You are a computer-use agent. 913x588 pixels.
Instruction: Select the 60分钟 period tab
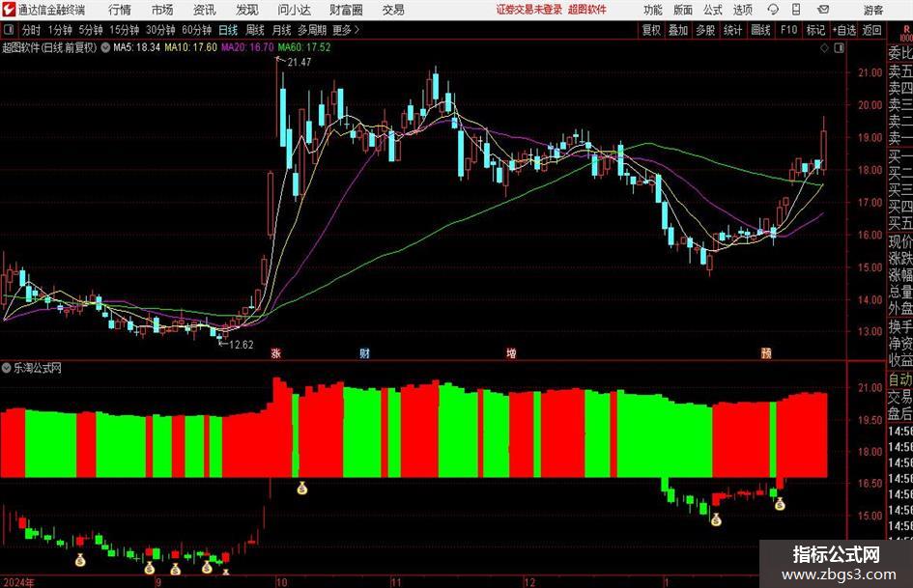[x=196, y=30]
